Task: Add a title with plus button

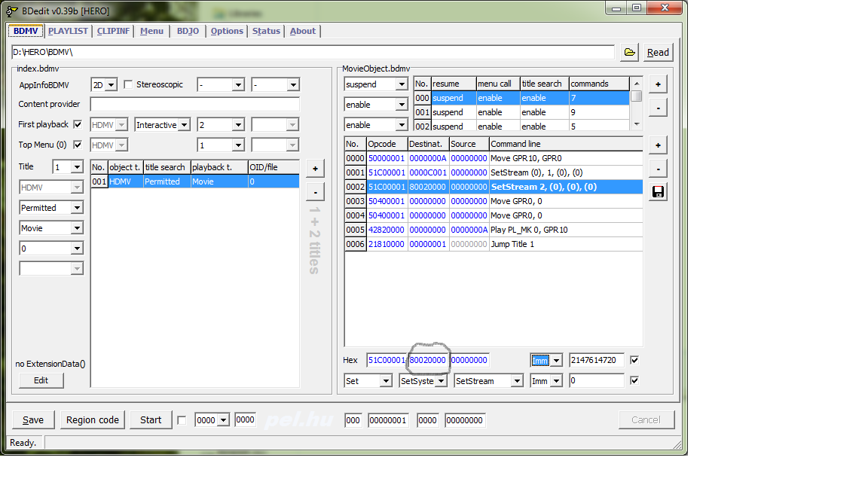Action: click(x=315, y=168)
